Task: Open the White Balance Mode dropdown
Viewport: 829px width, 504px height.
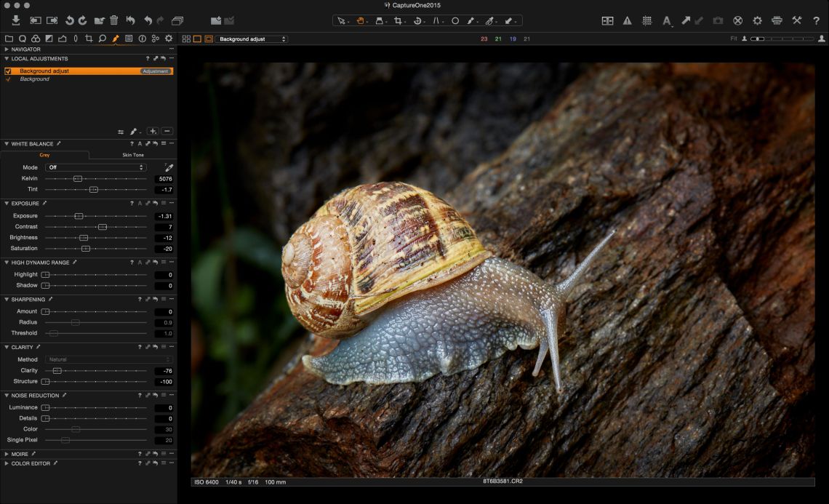Action: click(x=95, y=167)
